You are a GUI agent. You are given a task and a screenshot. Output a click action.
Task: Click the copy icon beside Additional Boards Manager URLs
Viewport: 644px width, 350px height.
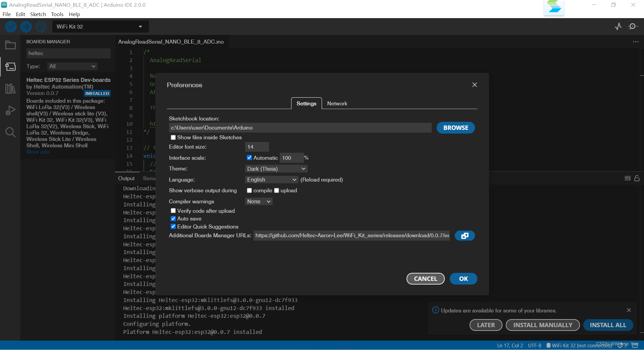point(464,236)
